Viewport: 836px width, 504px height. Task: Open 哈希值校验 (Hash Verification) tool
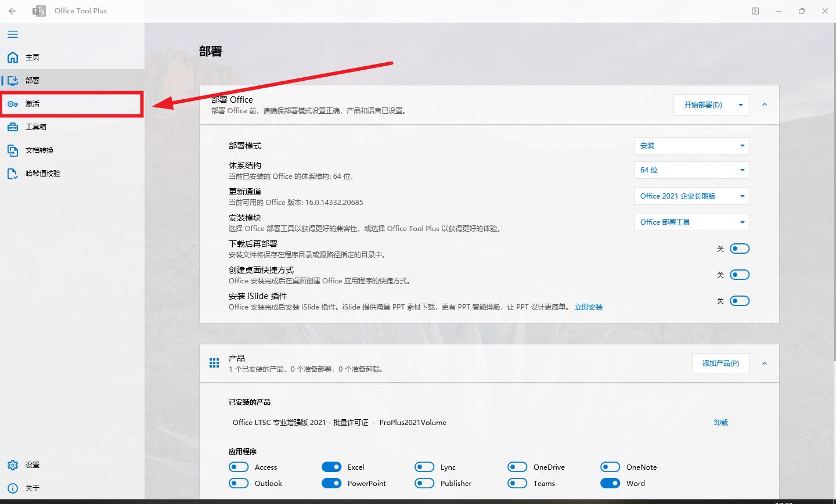pos(44,173)
